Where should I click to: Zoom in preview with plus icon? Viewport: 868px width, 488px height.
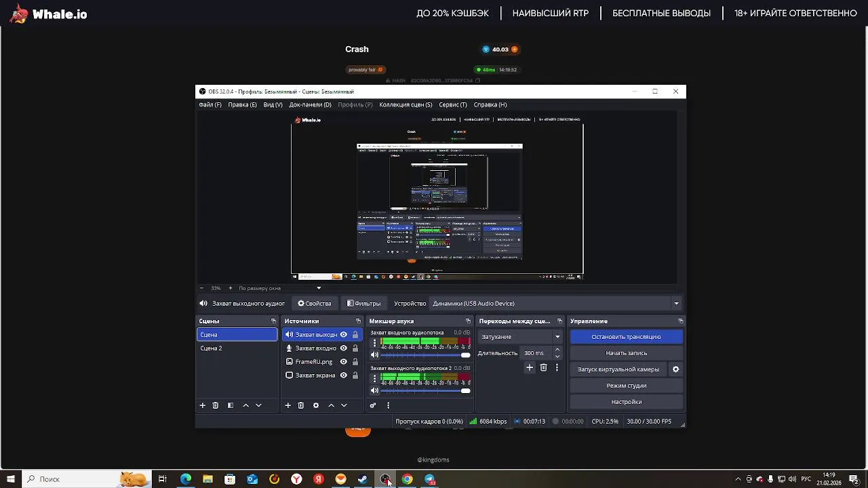click(230, 288)
